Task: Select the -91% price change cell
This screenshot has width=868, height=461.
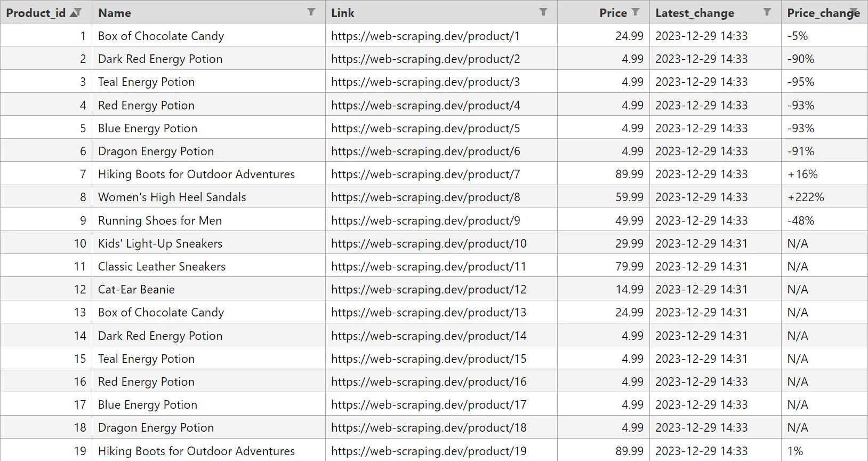Action: point(824,151)
